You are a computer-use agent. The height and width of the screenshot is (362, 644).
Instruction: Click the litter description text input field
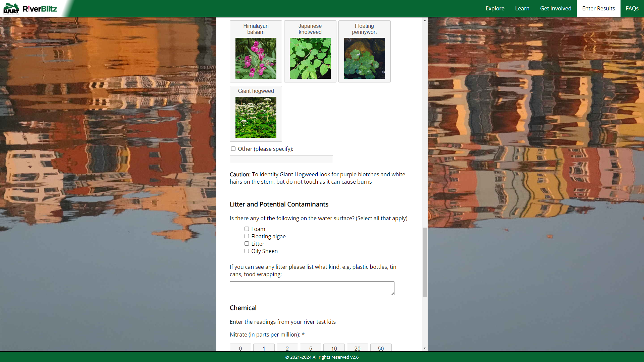[x=312, y=288]
